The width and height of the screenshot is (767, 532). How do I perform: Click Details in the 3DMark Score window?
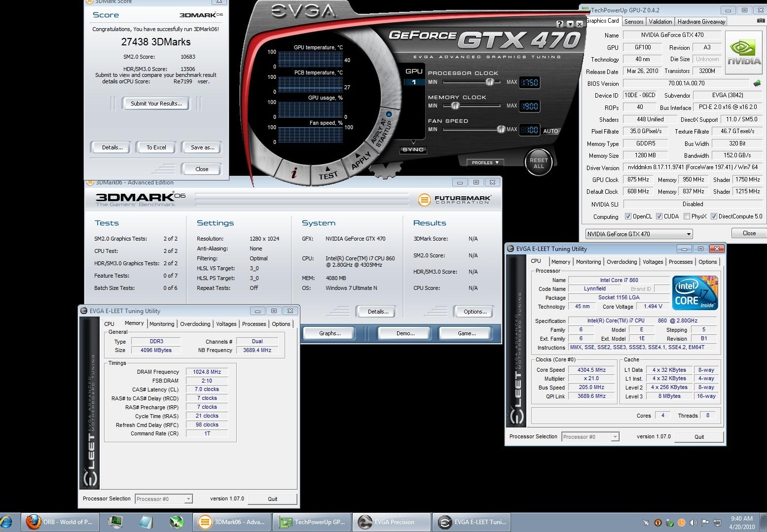click(112, 147)
